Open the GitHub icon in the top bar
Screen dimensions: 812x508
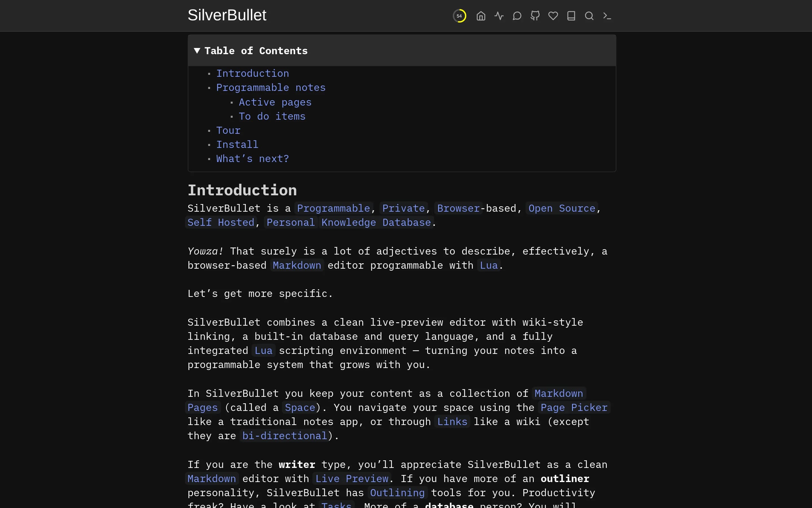click(x=535, y=16)
